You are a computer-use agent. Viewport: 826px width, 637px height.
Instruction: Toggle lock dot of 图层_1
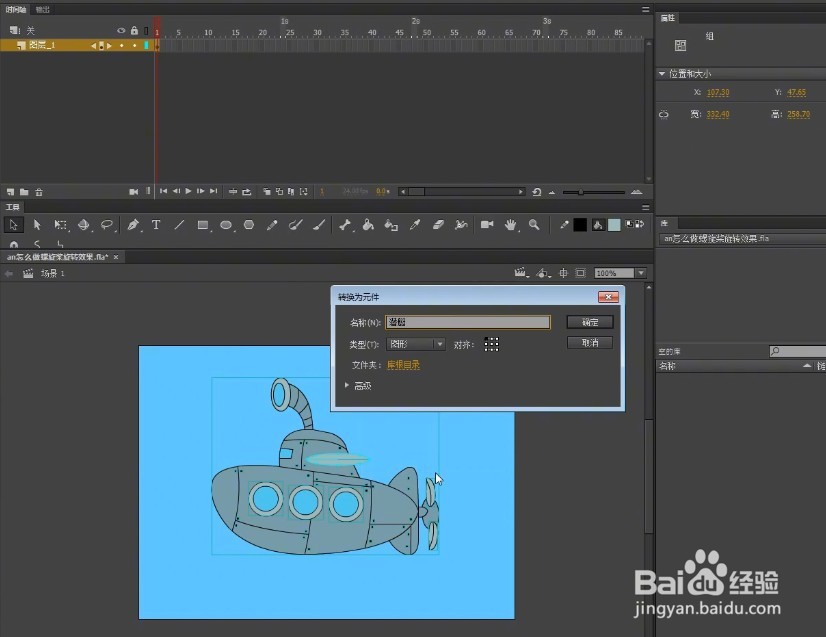coord(134,46)
